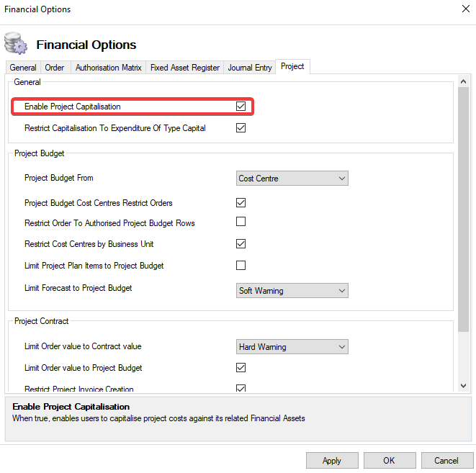Enable Restrict Order To Authorised Project Budget Rows
The image size is (476, 473).
click(241, 222)
